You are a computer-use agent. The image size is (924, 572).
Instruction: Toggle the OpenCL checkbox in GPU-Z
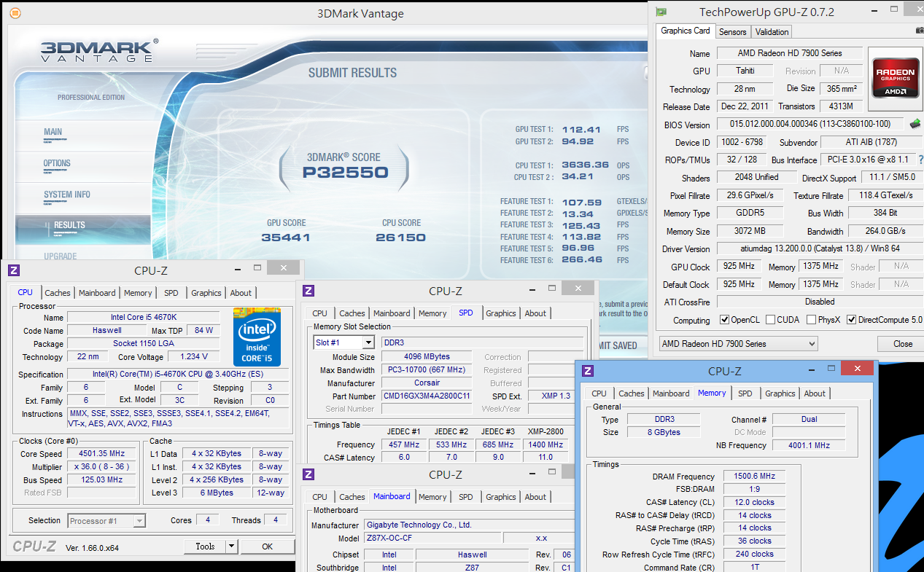(x=724, y=320)
